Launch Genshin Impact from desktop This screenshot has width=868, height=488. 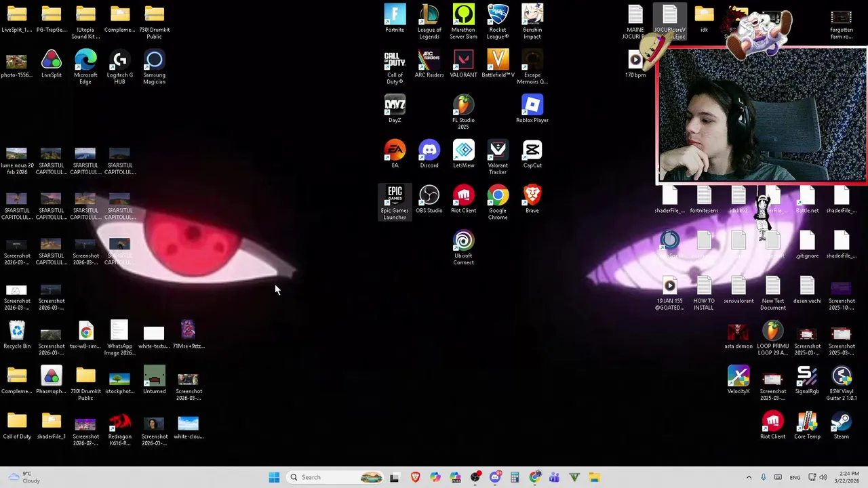coord(532,21)
